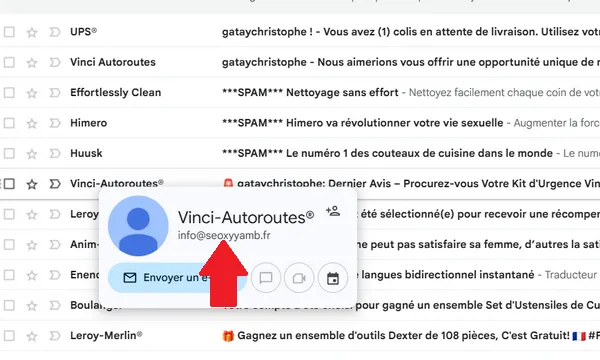The height and width of the screenshot is (360, 600).
Task: Star the Huusk email
Action: [x=32, y=154]
